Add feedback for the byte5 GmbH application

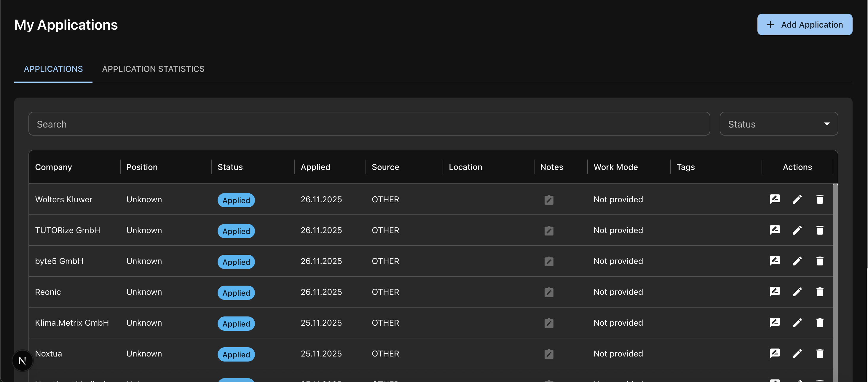pyautogui.click(x=775, y=261)
